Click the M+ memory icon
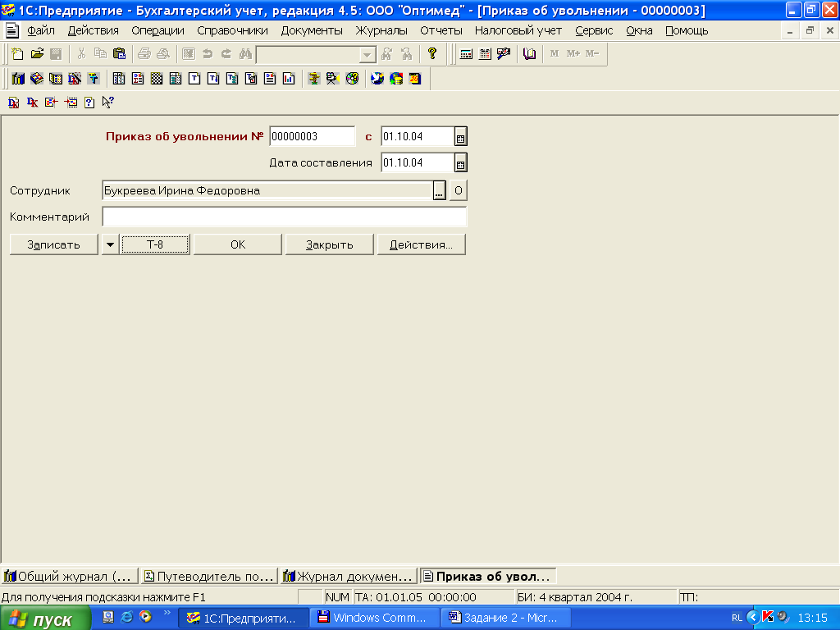The width and height of the screenshot is (840, 630). (x=573, y=53)
